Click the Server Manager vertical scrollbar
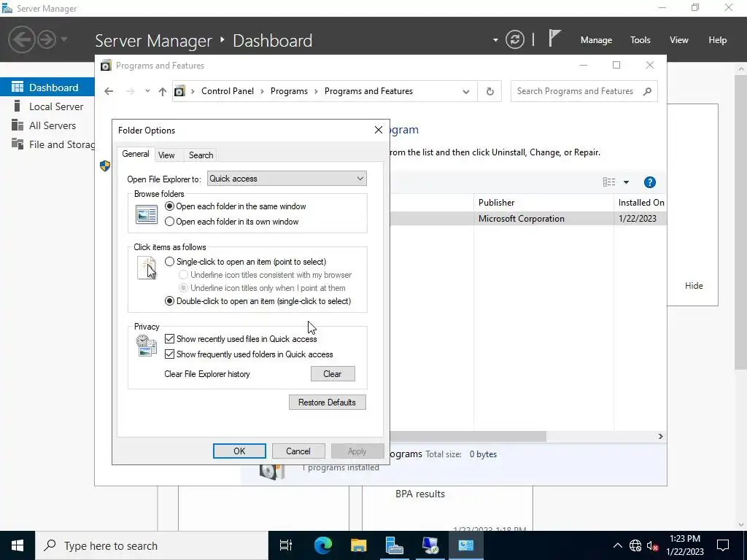Image resolution: width=747 pixels, height=560 pixels. 741,222
